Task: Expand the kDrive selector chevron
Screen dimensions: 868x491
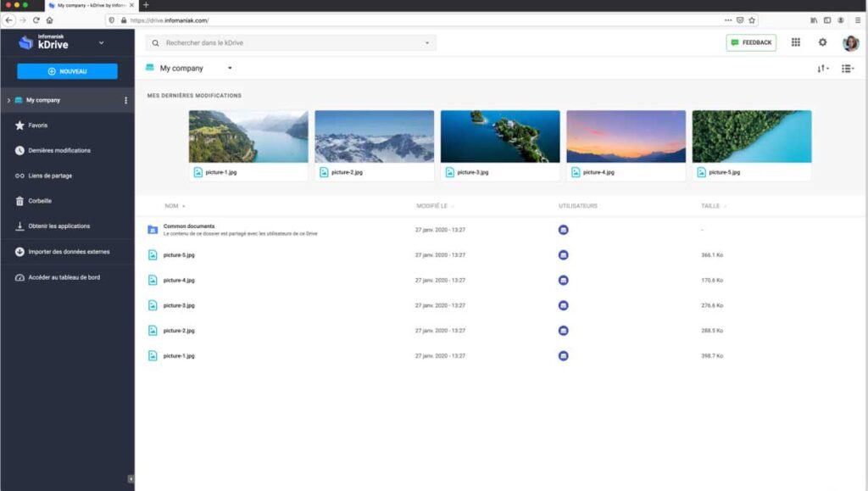Action: [102, 42]
